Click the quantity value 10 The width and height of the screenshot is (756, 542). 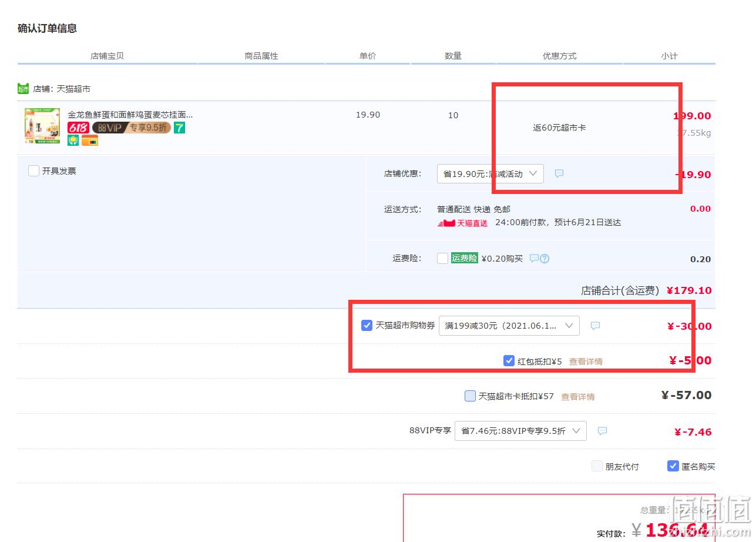(453, 115)
